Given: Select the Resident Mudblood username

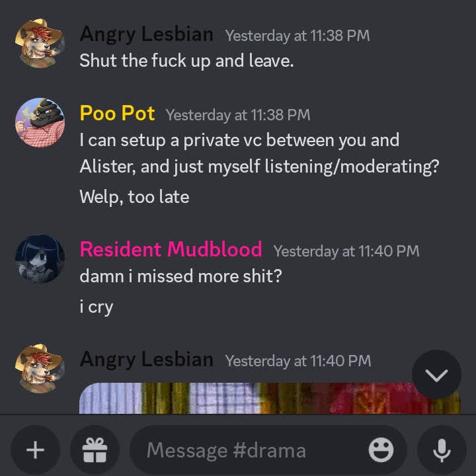Looking at the screenshot, I should [x=171, y=249].
